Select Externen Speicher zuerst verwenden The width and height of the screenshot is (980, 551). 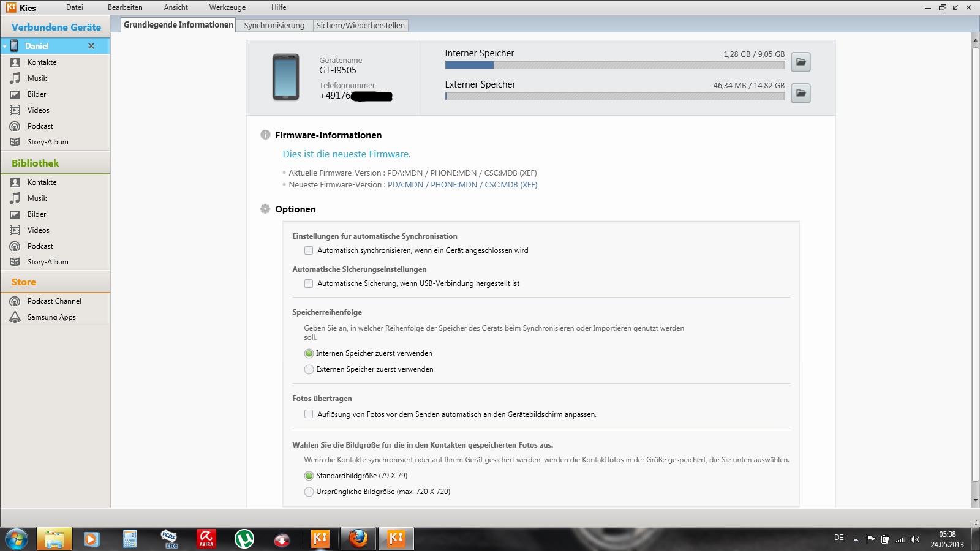coord(309,369)
